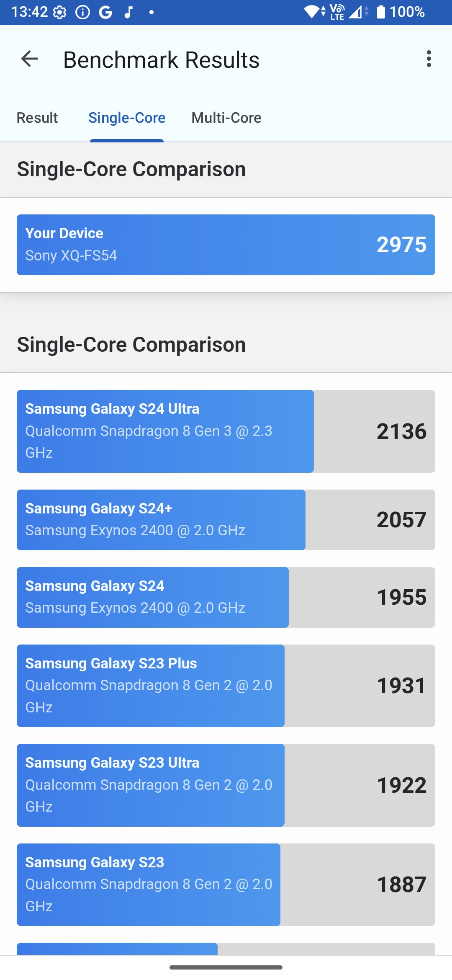Tap the bottom navigation gesture handle

coord(226,967)
